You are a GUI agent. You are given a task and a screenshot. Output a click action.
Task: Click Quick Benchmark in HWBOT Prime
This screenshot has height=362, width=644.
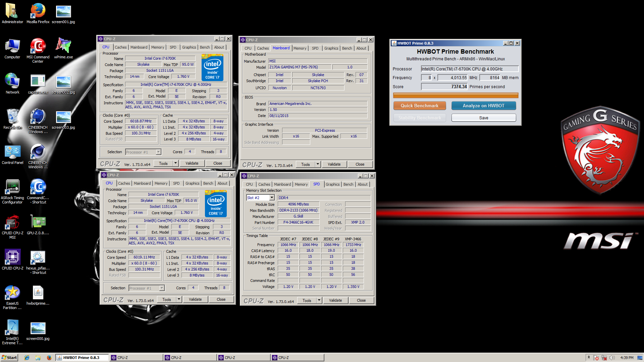(x=420, y=106)
